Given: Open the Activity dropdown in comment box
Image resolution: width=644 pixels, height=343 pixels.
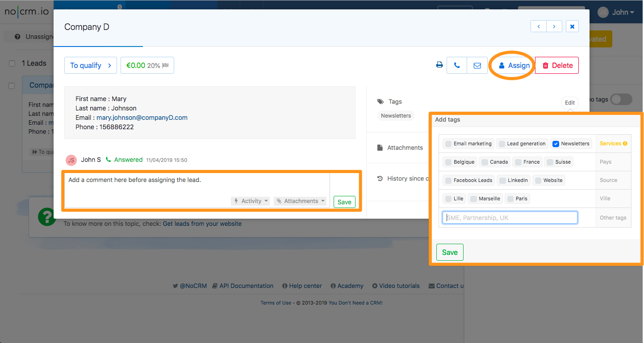Looking at the screenshot, I should (x=251, y=201).
